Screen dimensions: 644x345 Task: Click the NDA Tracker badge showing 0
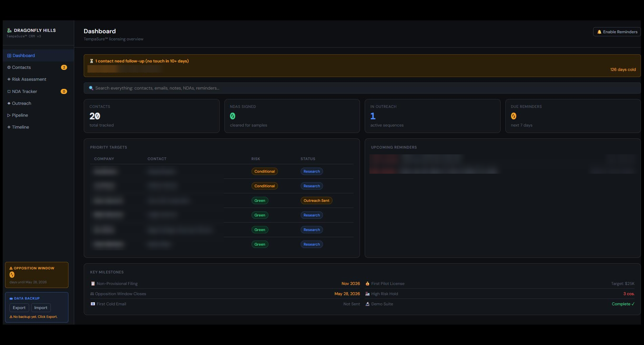point(64,92)
